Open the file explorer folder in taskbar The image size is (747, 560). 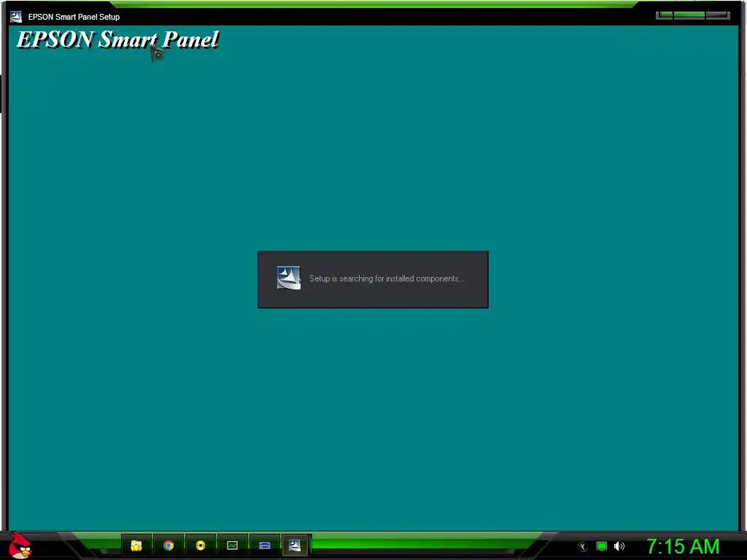[136, 545]
